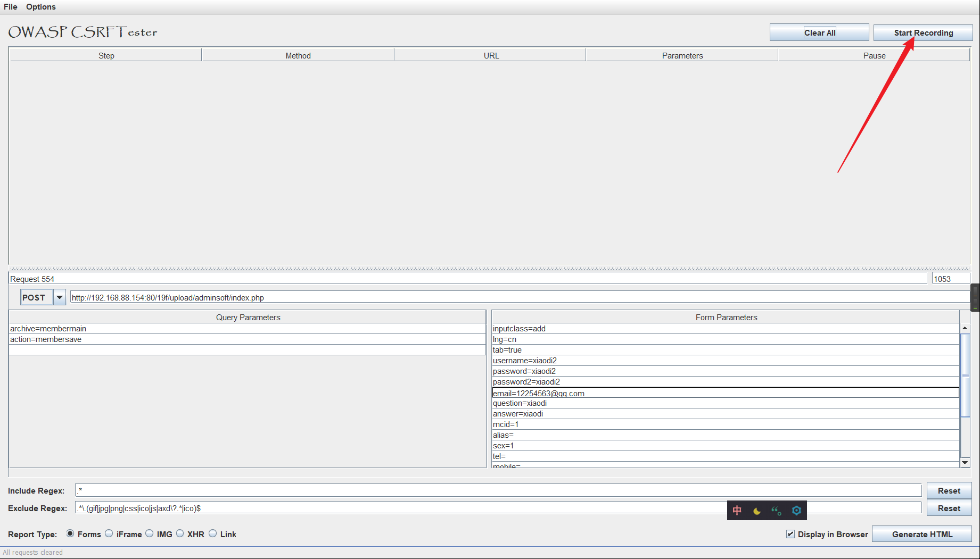Reset the Exclude Regex field
This screenshot has height=559, width=980.
tap(949, 508)
